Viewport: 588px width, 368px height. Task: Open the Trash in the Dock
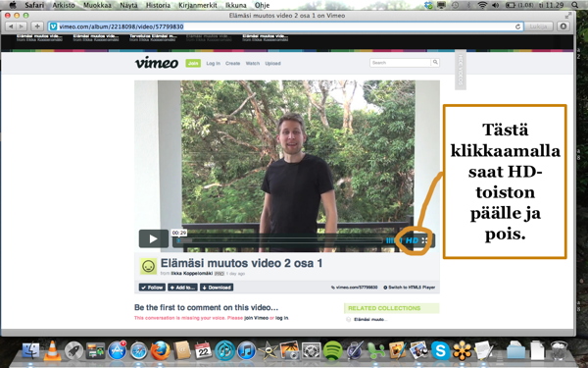[559, 350]
